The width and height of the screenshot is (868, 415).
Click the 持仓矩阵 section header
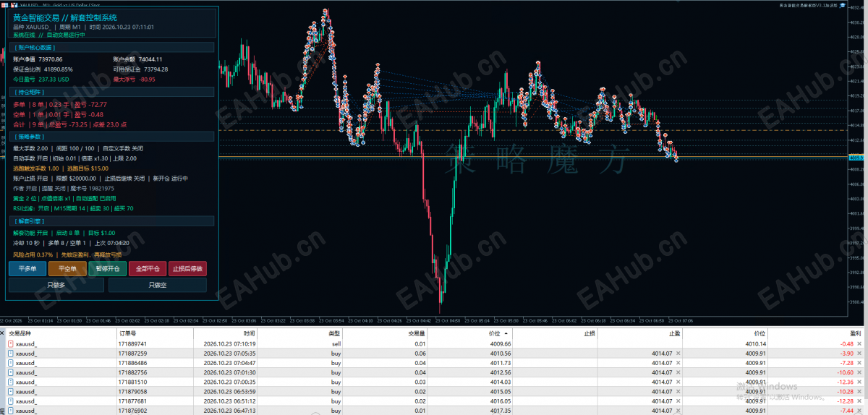(x=112, y=93)
